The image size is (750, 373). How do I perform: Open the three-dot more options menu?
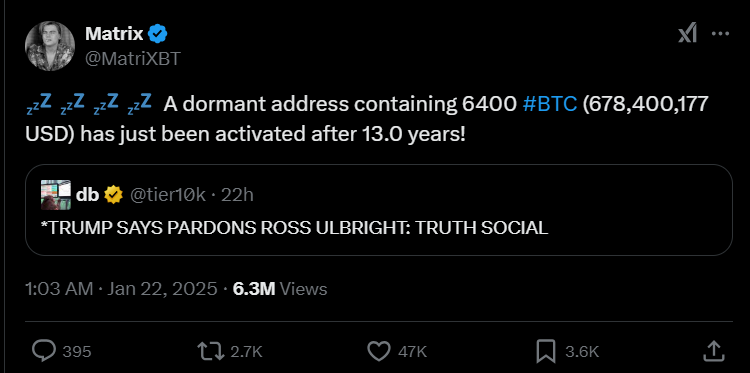720,34
